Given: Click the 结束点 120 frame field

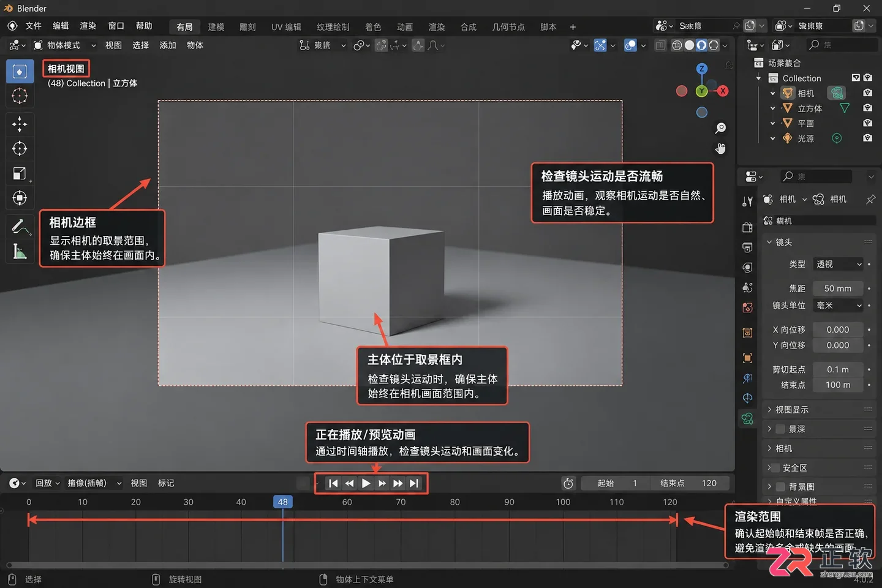Looking at the screenshot, I should tap(690, 483).
